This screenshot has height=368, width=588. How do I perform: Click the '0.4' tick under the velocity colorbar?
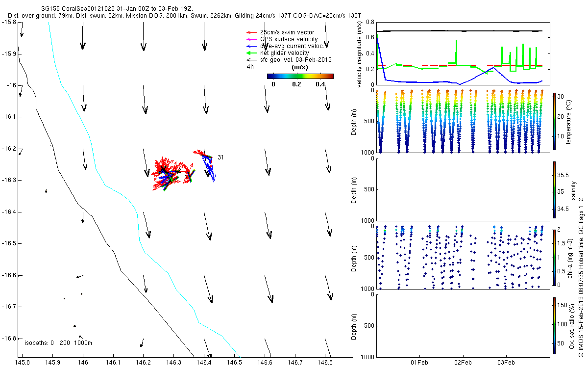pos(321,84)
